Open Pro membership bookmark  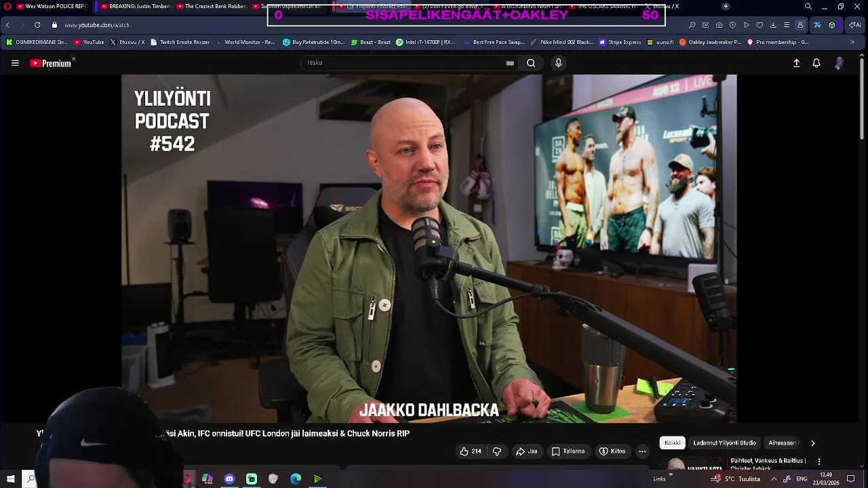[777, 42]
